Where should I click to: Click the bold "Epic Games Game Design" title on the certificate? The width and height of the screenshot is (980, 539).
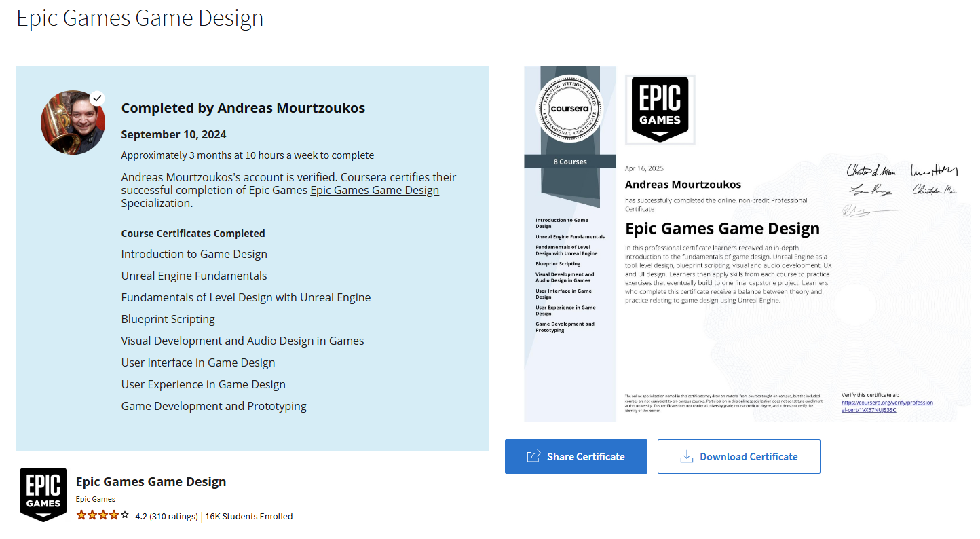[722, 229]
